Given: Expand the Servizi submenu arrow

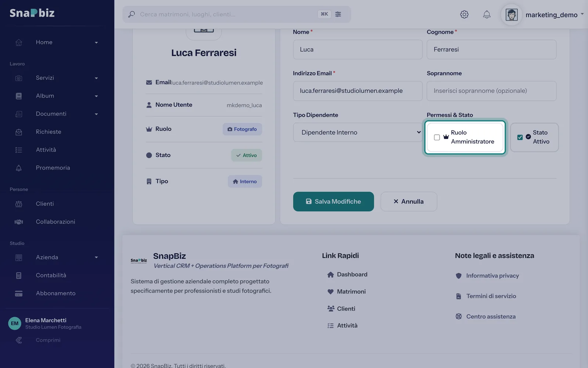Looking at the screenshot, I should point(96,78).
